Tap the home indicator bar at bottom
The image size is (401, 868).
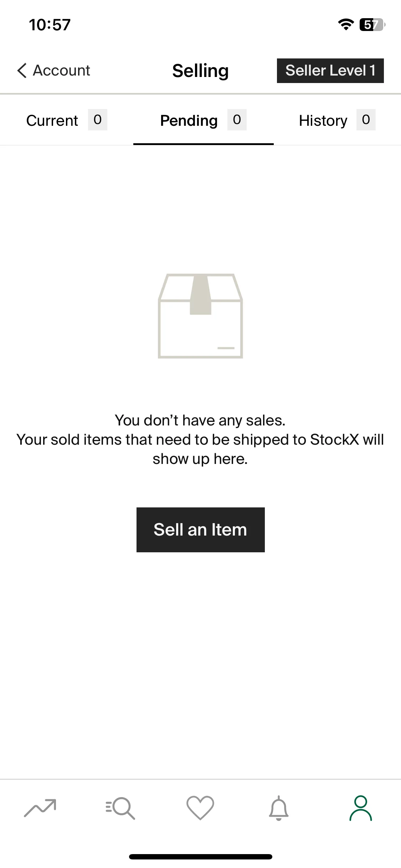[201, 857]
